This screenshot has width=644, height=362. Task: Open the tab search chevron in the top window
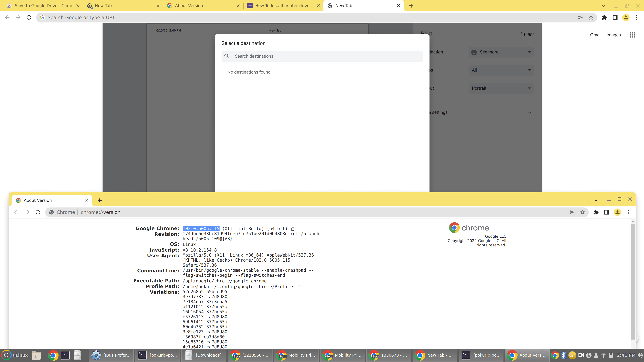[x=603, y=6]
